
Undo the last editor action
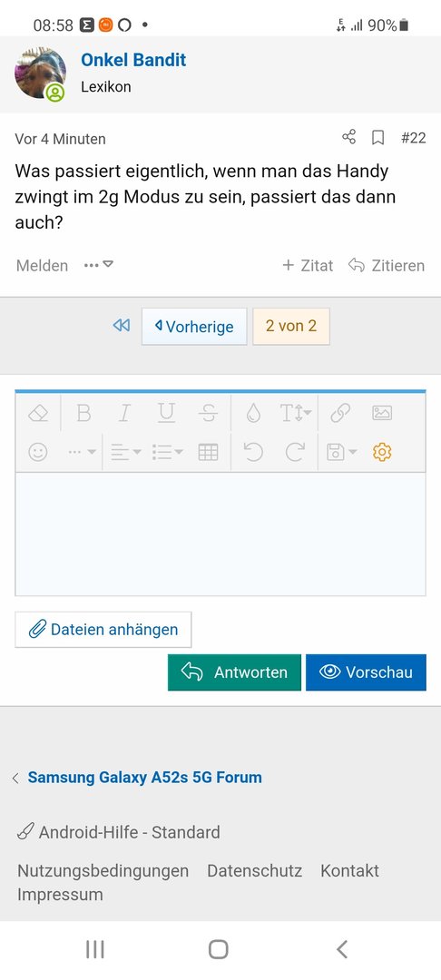253,452
